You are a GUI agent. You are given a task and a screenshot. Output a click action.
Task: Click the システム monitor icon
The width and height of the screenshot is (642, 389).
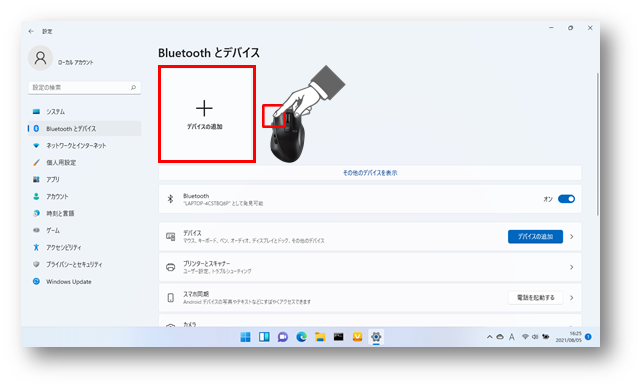[36, 111]
